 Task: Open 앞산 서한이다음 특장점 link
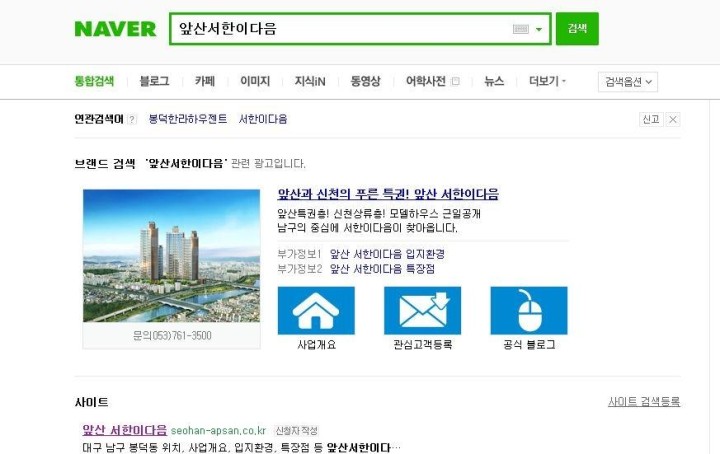click(x=382, y=269)
